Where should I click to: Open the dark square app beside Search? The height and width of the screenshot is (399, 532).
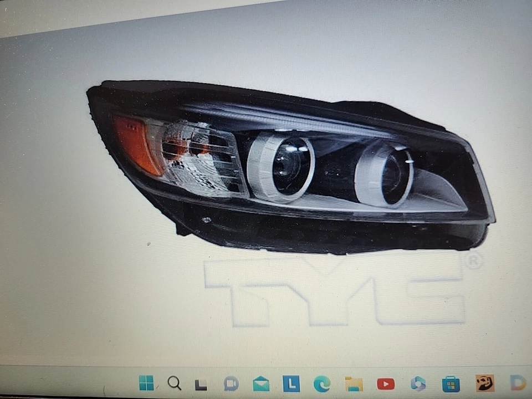[x=201, y=382]
